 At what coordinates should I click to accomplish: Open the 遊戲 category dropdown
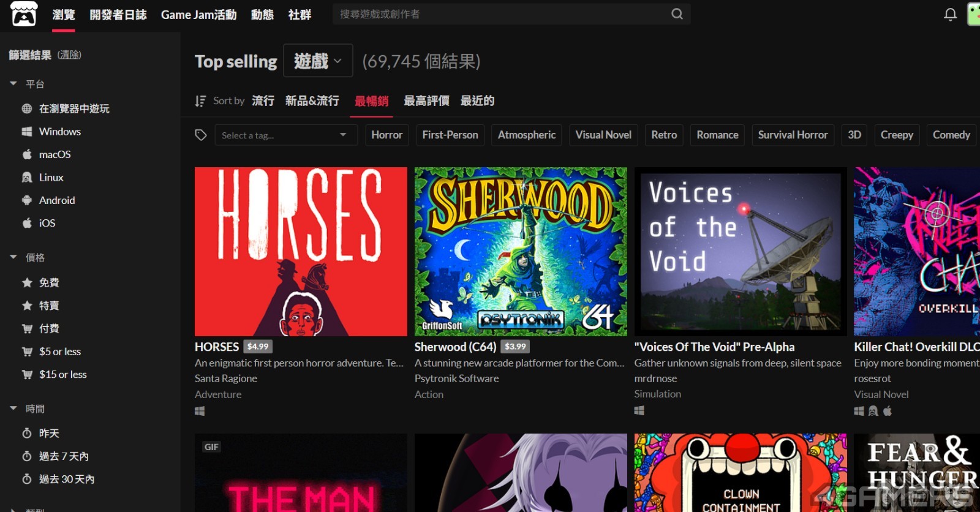tap(318, 61)
